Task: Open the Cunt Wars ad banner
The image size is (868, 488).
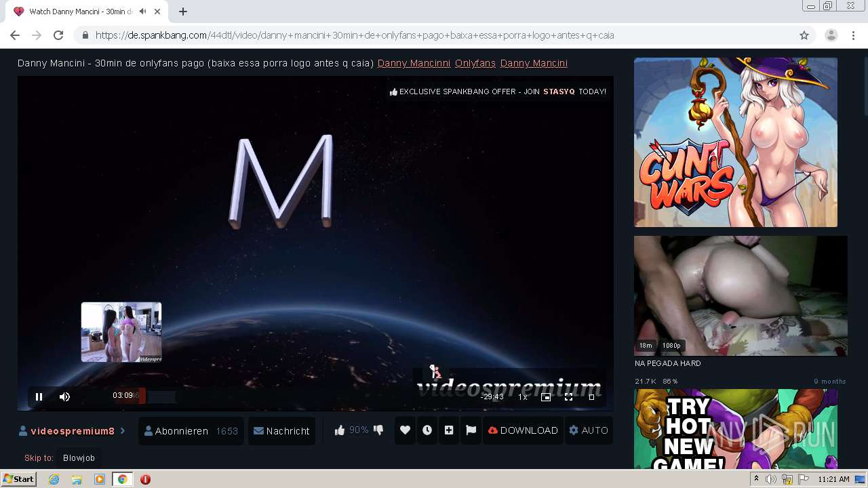Action: pyautogui.click(x=736, y=142)
